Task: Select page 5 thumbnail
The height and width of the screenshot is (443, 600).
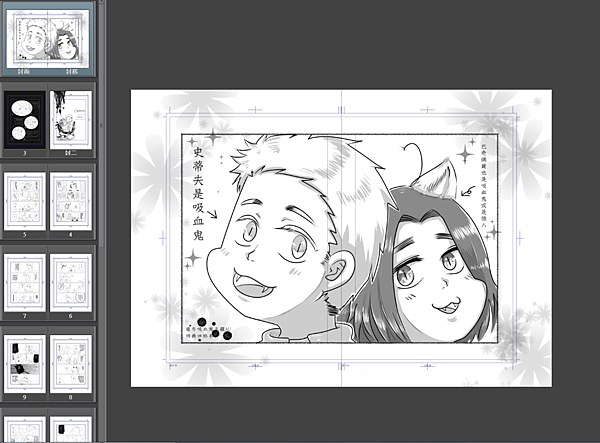Action: tap(24, 201)
